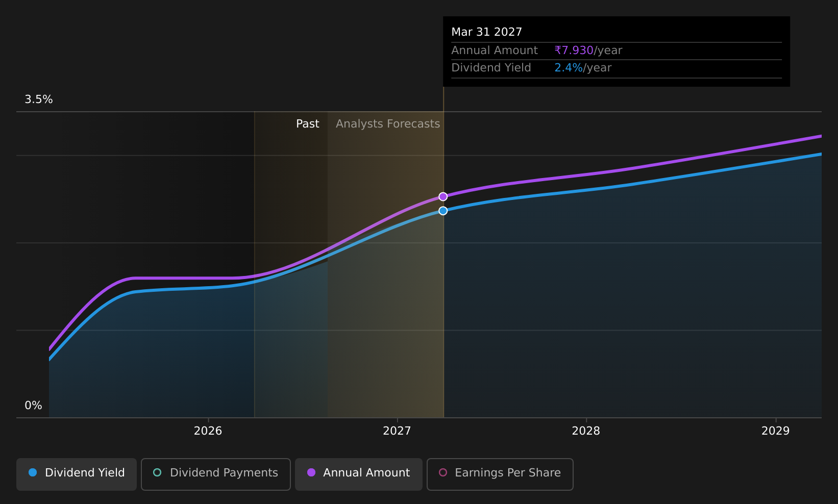Click the ₹7.930/year annual amount value
Screen dimensions: 838x504
(x=588, y=51)
